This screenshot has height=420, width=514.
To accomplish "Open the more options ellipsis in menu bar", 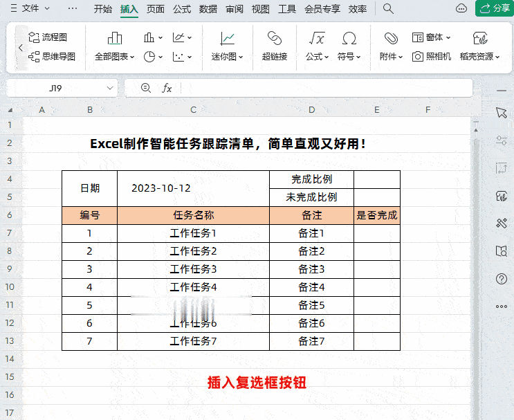I will pyautogui.click(x=73, y=8).
